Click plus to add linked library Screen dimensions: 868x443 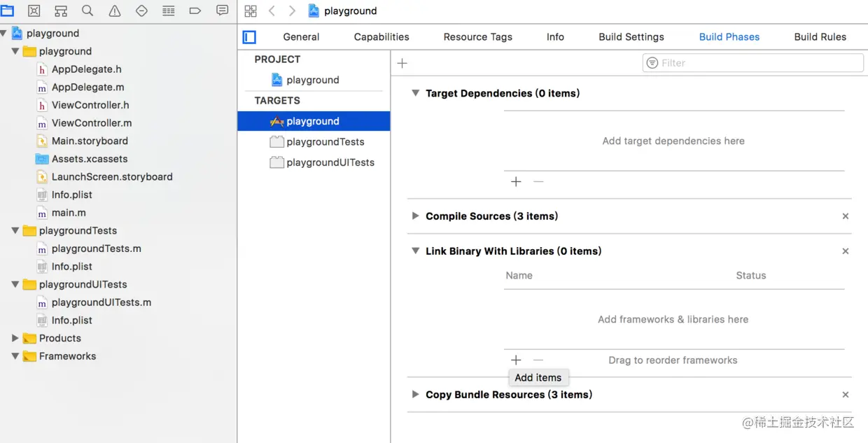click(516, 360)
